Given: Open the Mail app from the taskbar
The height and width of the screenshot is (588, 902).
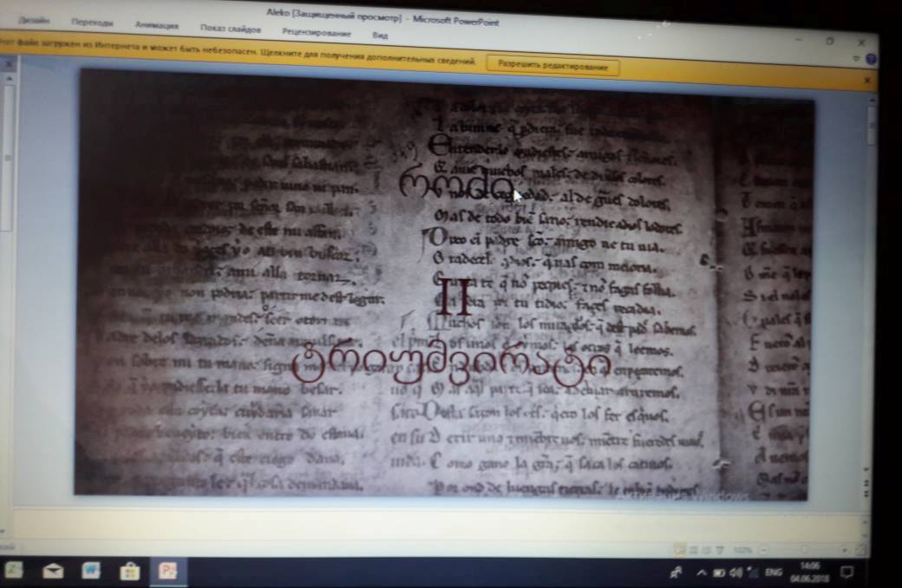Looking at the screenshot, I should coord(52,571).
